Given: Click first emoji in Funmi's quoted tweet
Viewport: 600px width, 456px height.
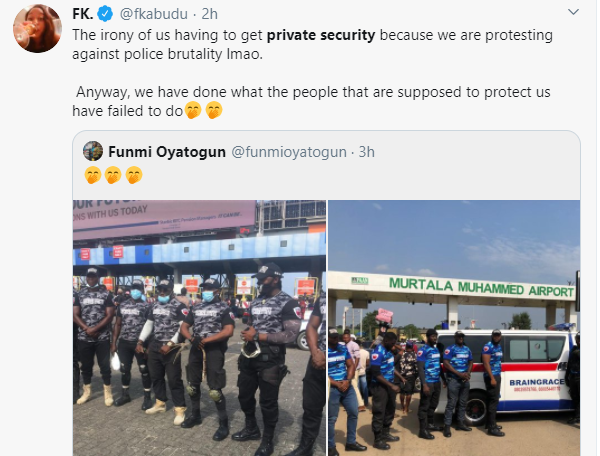Looking at the screenshot, I should [93, 175].
